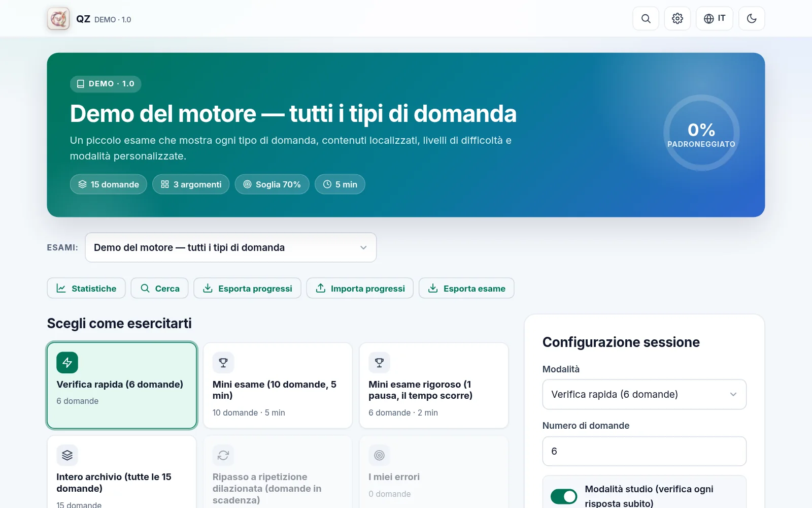Select the Verifica rapida (6 domande) card
Viewport: 812px width, 508px height.
coord(122,386)
